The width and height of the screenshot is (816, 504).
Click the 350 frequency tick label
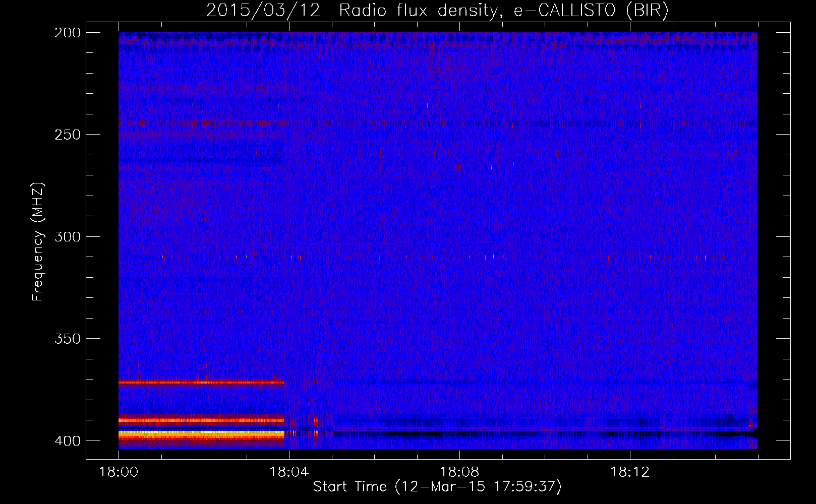pos(68,338)
